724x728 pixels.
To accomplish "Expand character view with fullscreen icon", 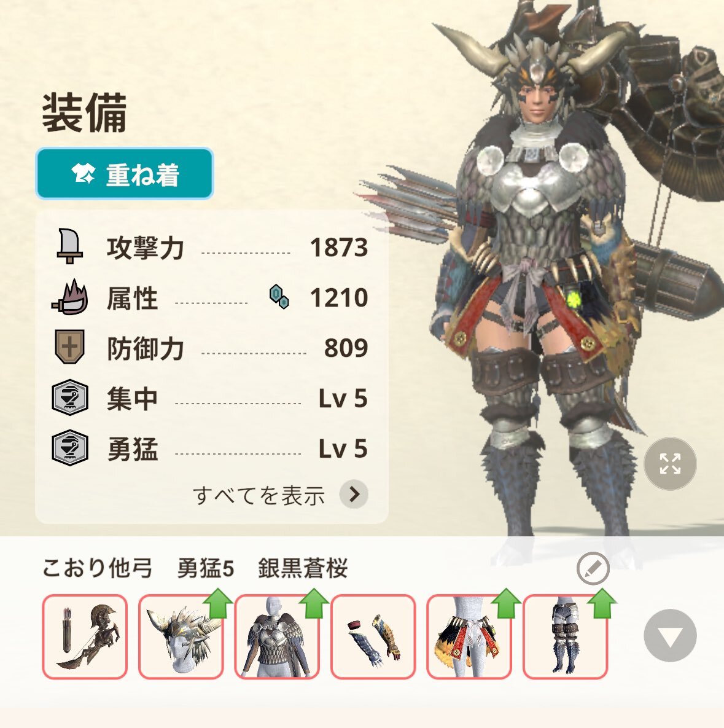I will point(670,463).
